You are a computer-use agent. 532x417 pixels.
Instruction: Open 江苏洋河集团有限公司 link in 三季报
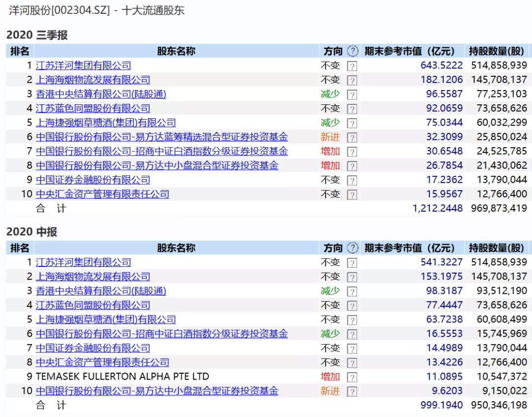tap(83, 65)
